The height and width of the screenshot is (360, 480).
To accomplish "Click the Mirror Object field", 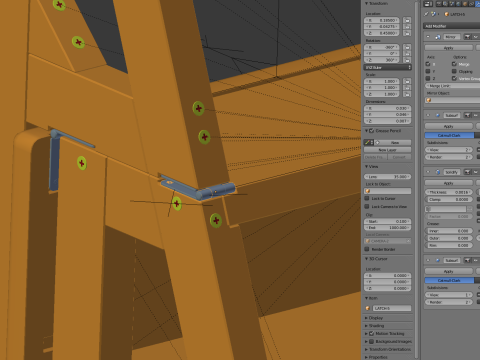I will coord(453,100).
